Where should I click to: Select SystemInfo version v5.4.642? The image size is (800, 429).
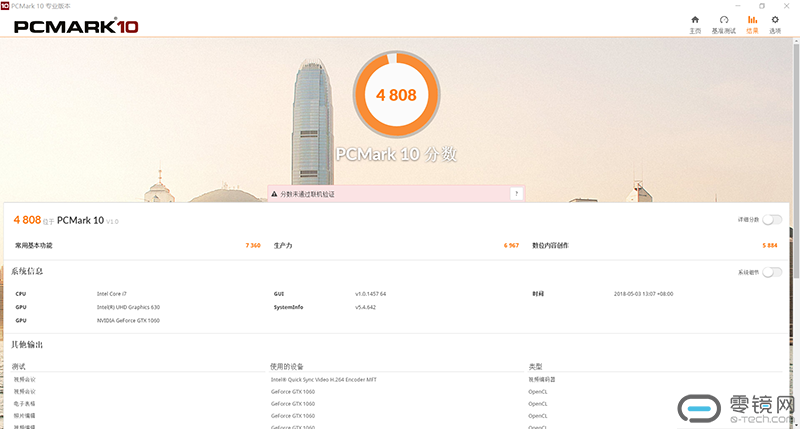[365, 307]
